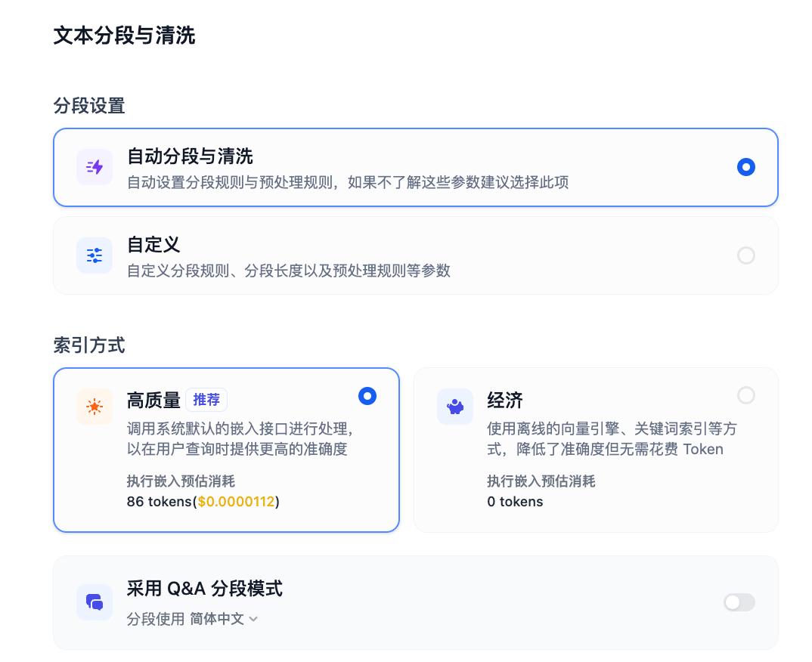Screen dimensions: 812x662
Task: Select the 推荐 badge next to 高质量
Action: tap(206, 401)
